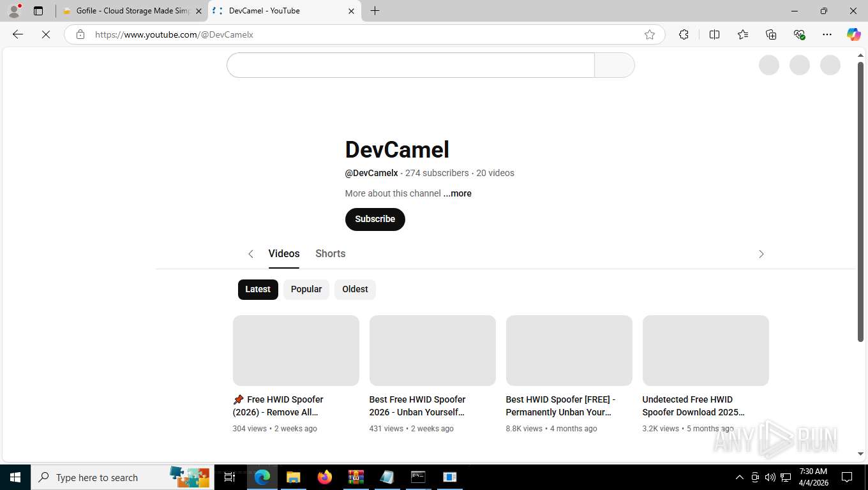Click 20 videos text

click(495, 173)
